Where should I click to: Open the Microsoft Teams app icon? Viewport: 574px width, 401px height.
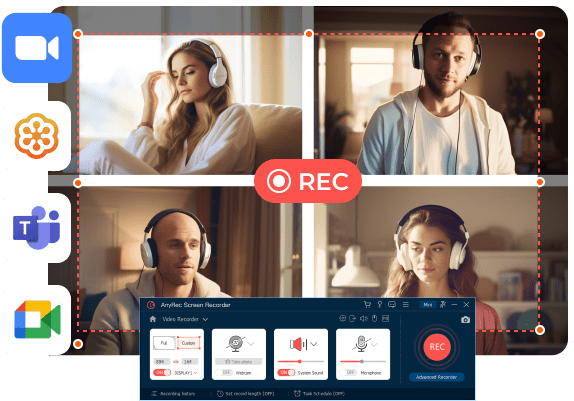click(37, 228)
